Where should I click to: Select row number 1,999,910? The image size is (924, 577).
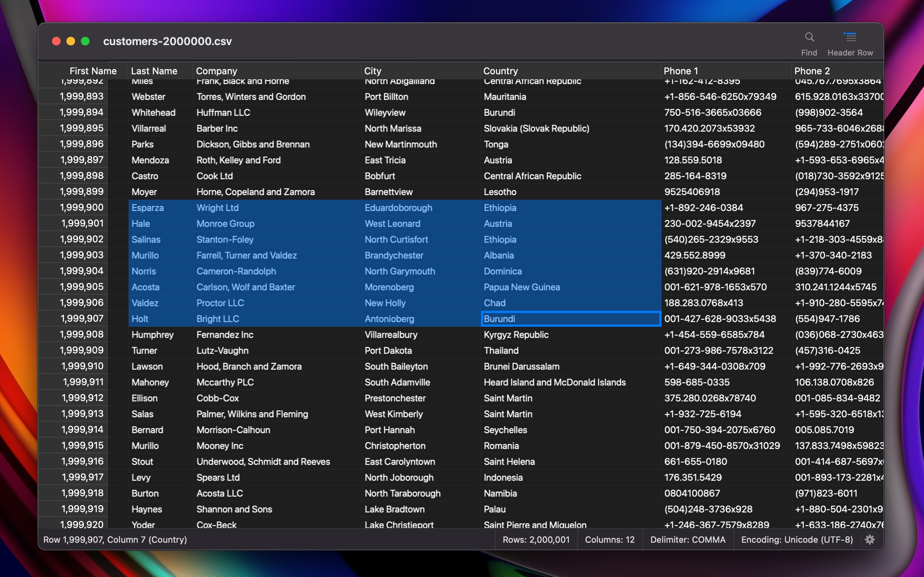point(82,366)
